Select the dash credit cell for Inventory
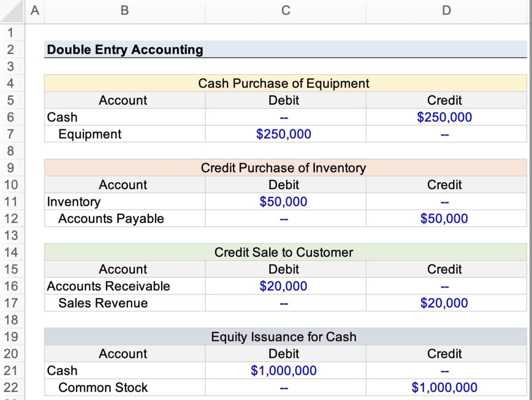This screenshot has width=532, height=400. click(x=447, y=202)
